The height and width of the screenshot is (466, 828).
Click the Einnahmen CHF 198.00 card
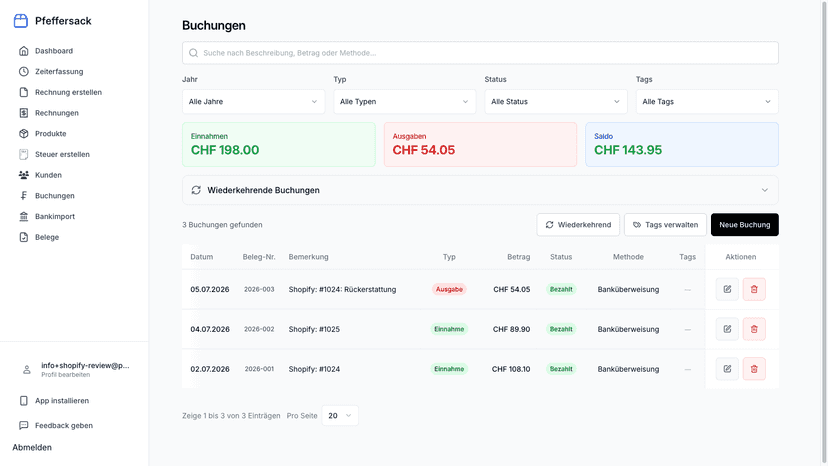[x=279, y=144]
